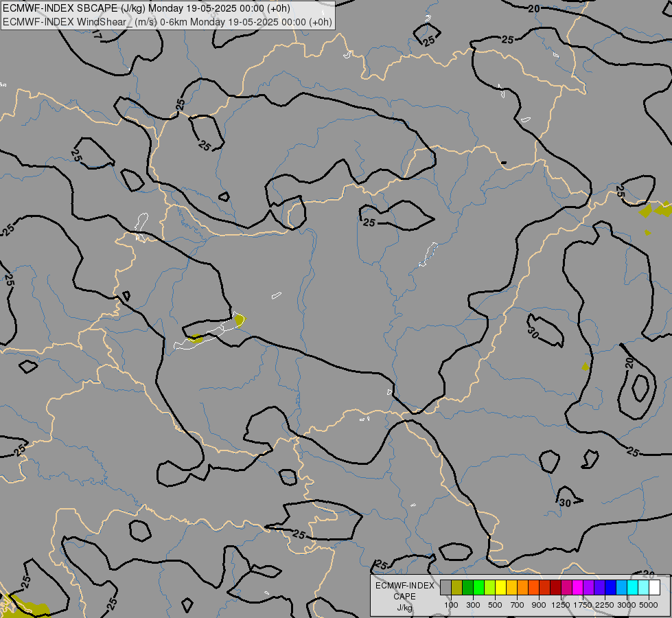The image size is (672, 618).
Task: Click the pure yellow legend swatch
Action: coord(501,587)
